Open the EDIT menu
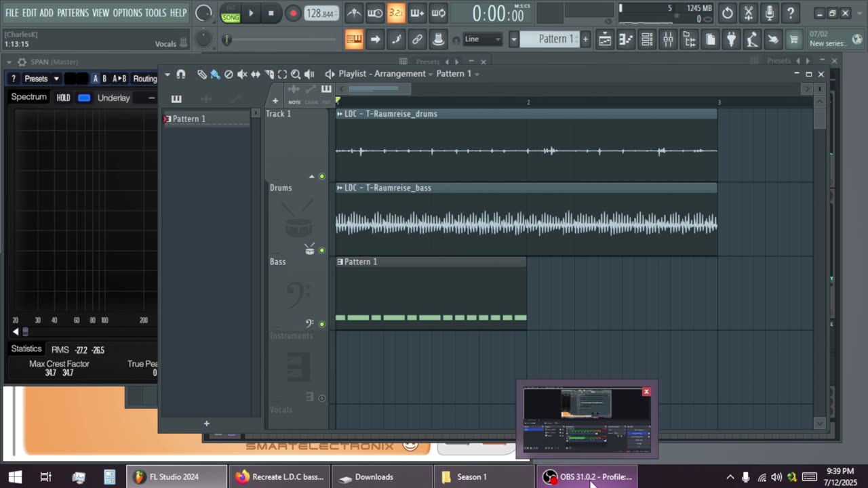The width and height of the screenshot is (868, 488). point(29,13)
